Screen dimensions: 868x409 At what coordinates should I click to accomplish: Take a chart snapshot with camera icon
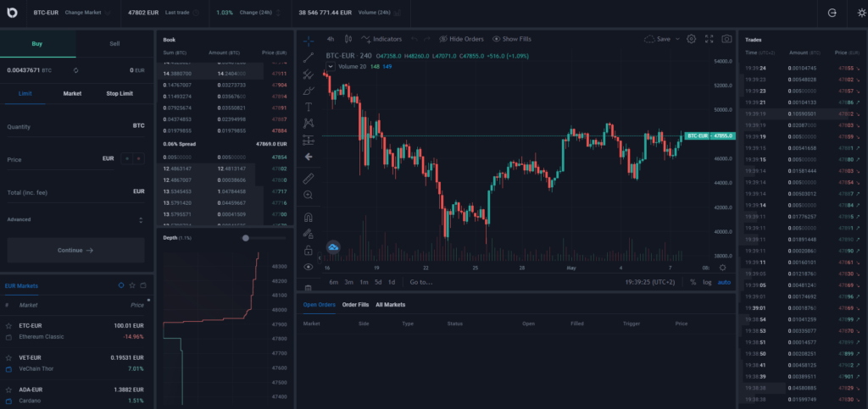[x=726, y=39]
